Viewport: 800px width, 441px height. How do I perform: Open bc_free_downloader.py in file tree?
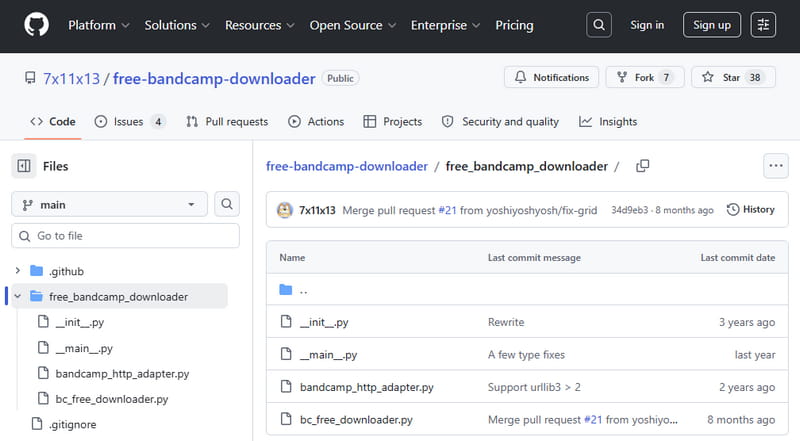point(112,399)
